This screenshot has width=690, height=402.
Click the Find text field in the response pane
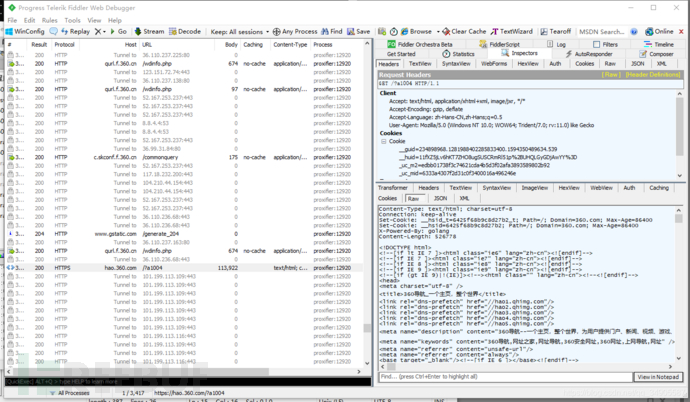coord(505,377)
